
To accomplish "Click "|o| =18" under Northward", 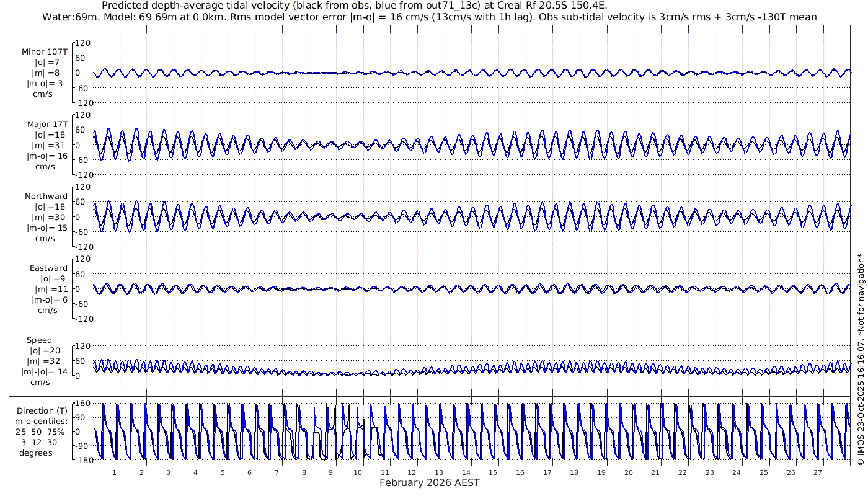I will 50,206.
